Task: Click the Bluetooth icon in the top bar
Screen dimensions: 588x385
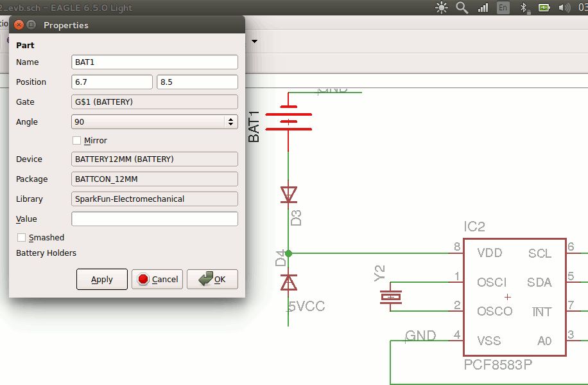Action: pyautogui.click(x=524, y=8)
